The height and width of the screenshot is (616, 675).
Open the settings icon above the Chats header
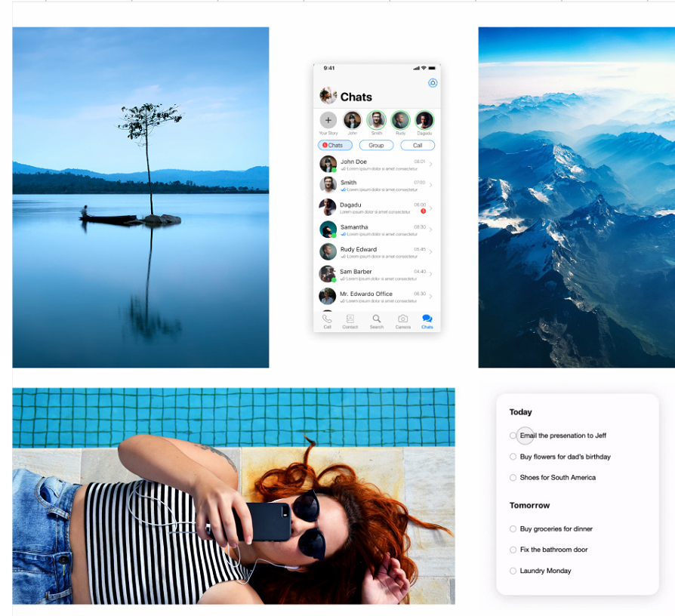pos(433,83)
